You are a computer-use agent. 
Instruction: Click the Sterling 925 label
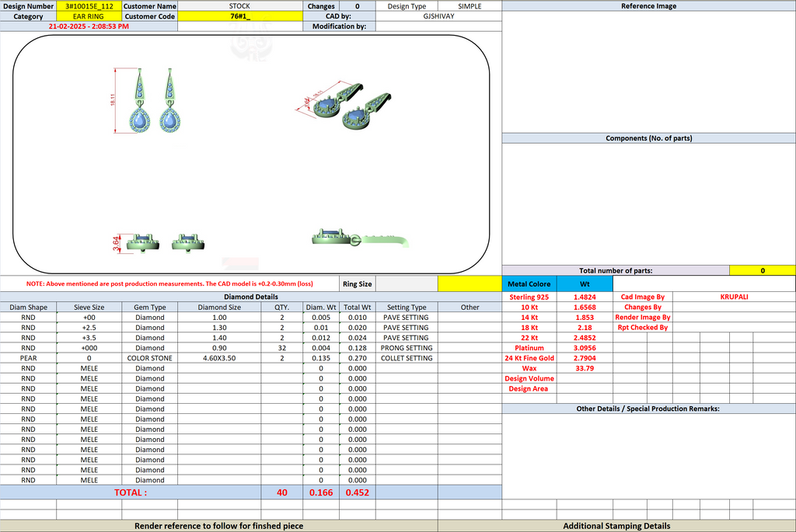pos(529,297)
